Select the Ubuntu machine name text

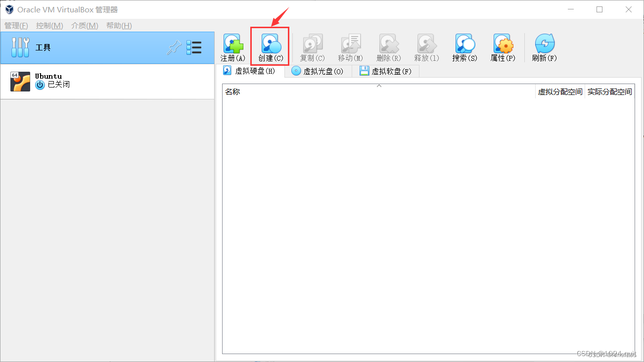pyautogui.click(x=48, y=76)
